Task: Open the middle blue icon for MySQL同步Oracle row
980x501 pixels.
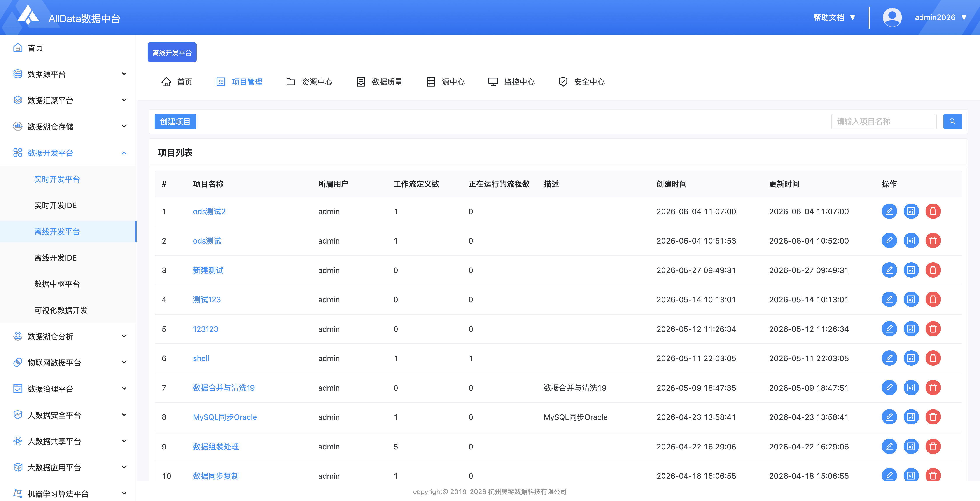Action: 911,417
